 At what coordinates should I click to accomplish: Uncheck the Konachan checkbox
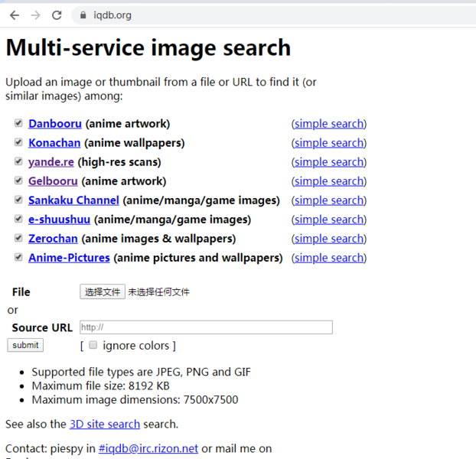click(18, 142)
